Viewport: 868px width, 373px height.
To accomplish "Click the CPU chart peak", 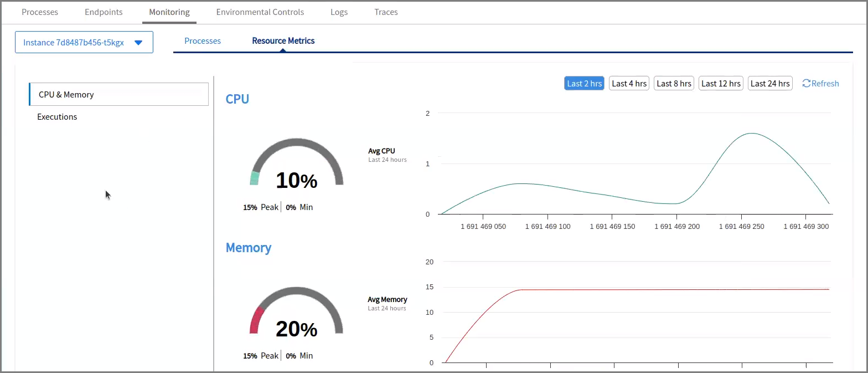I will coord(752,134).
